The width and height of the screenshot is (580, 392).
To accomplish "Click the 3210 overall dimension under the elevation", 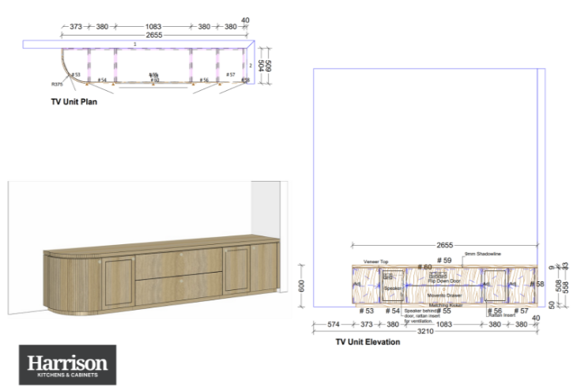I will click(x=425, y=331).
